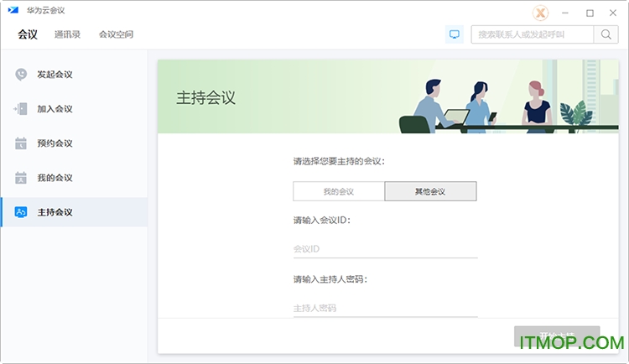Click the orange circular X icon in title bar
Viewport: 629px width, 364px height.
tap(542, 13)
